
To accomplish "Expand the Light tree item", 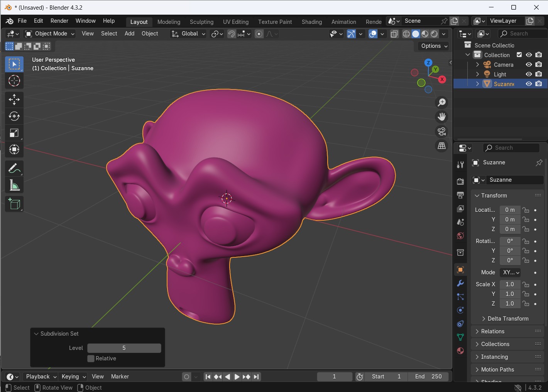I will coord(477,74).
